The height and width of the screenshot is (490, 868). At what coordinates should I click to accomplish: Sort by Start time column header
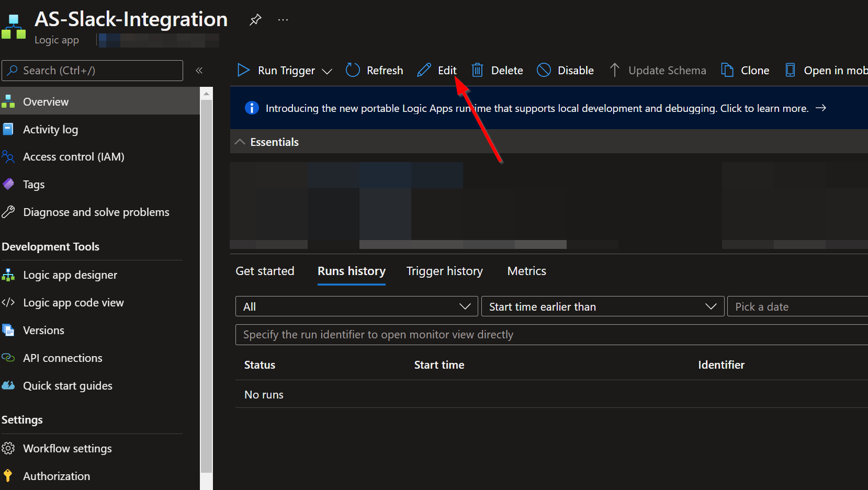click(439, 365)
